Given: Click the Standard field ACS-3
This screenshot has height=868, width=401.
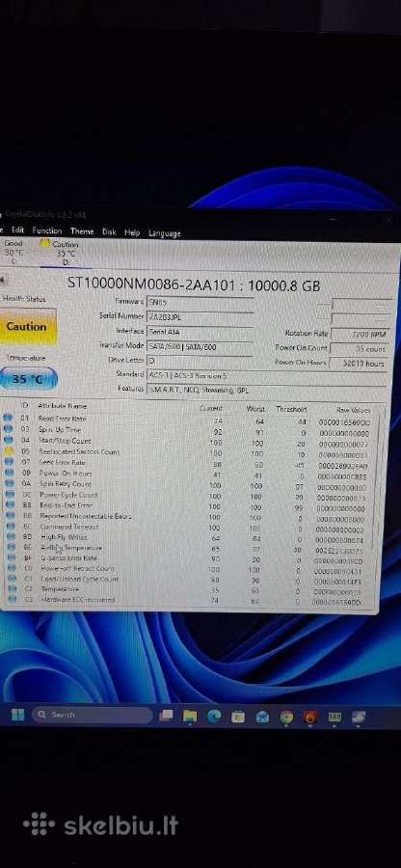Looking at the screenshot, I should (265, 375).
